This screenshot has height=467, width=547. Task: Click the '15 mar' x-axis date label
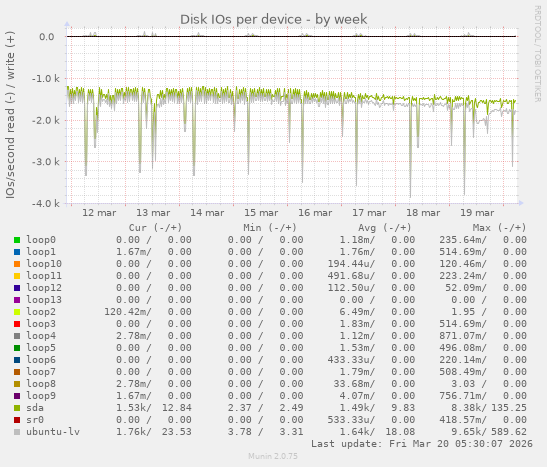261,213
